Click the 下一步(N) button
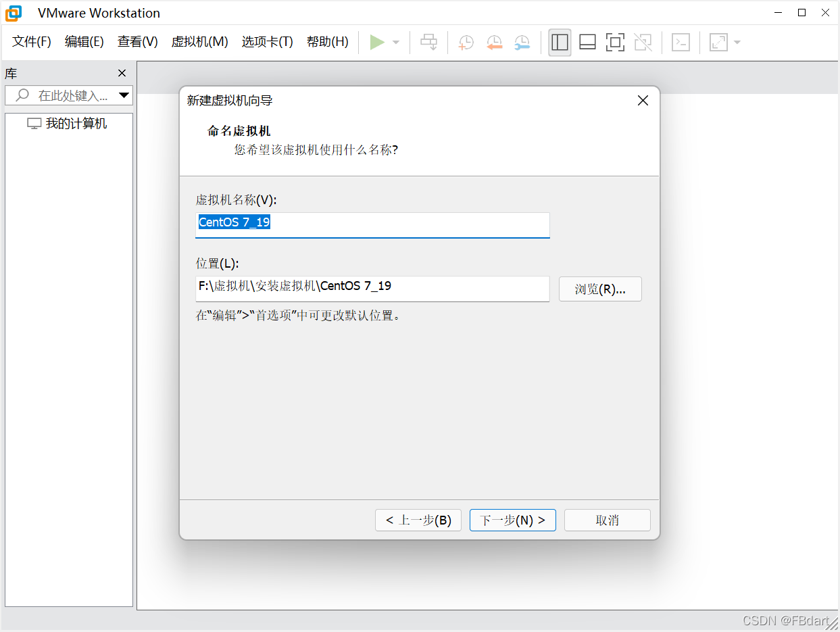Viewport: 840px width, 632px height. point(512,520)
